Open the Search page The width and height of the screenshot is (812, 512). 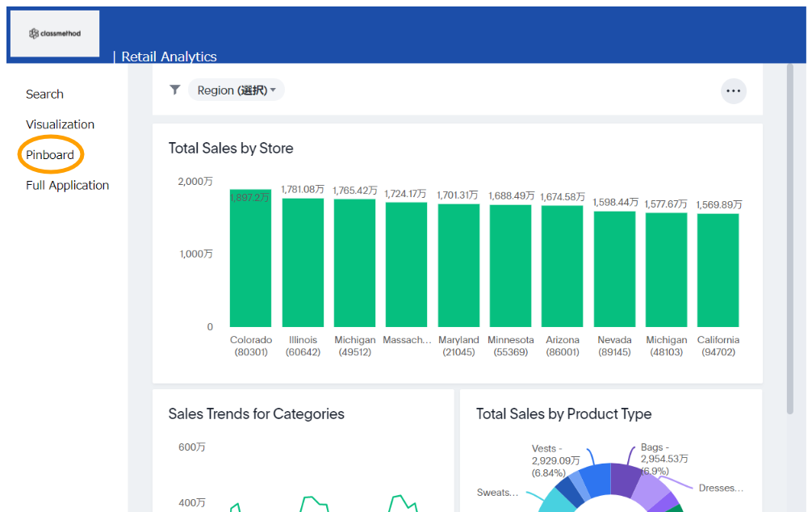click(x=44, y=94)
